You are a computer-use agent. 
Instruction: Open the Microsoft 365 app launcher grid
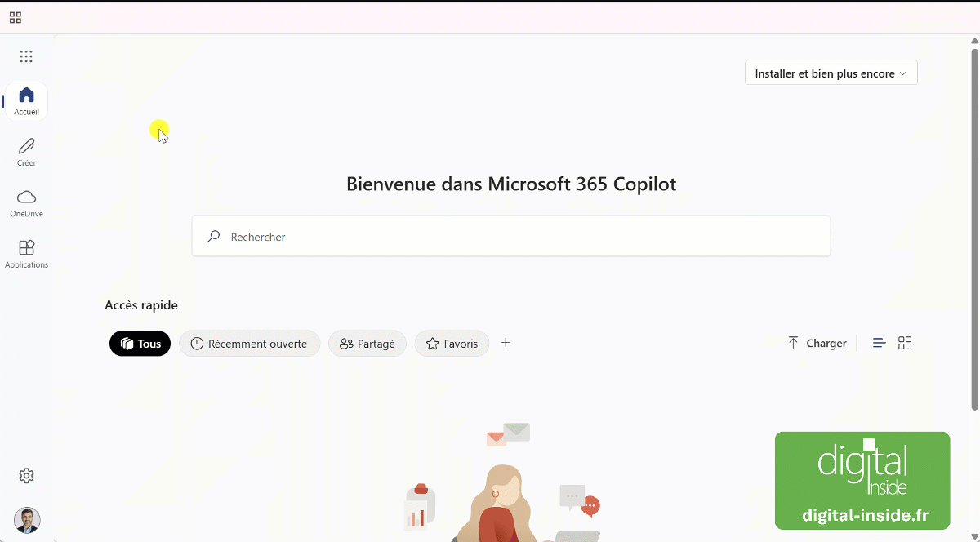[x=25, y=56]
